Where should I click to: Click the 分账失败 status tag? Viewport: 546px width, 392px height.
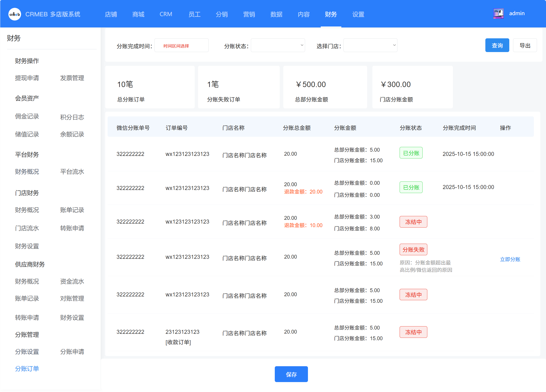coord(413,250)
